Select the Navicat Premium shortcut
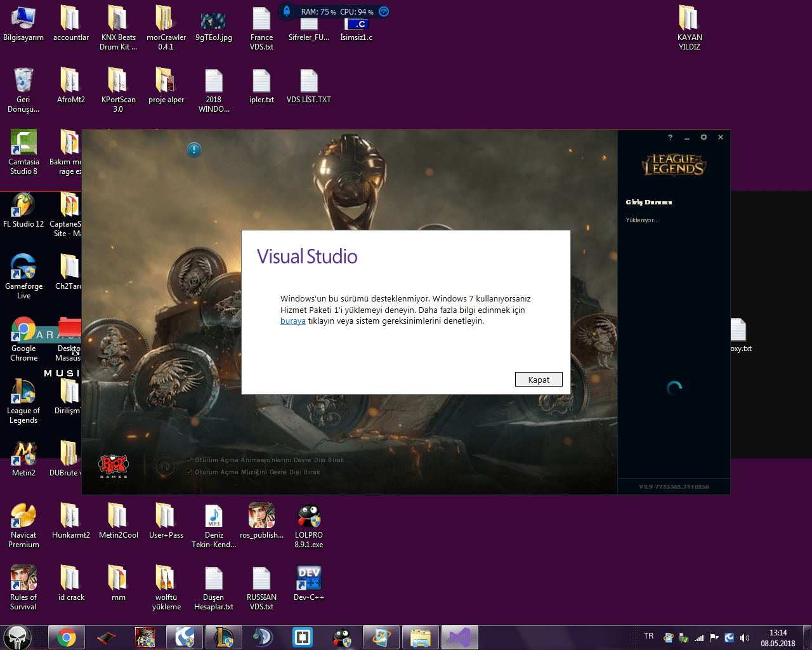This screenshot has height=650, width=812. (23, 526)
